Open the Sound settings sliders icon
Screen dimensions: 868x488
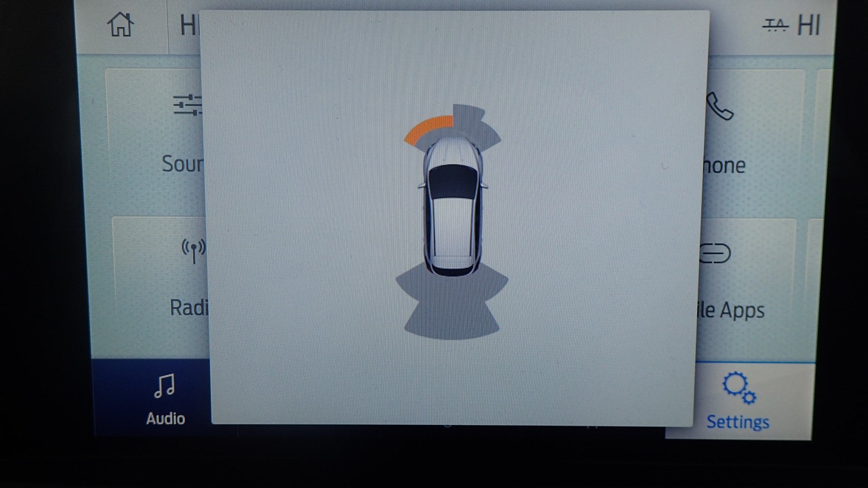point(188,105)
